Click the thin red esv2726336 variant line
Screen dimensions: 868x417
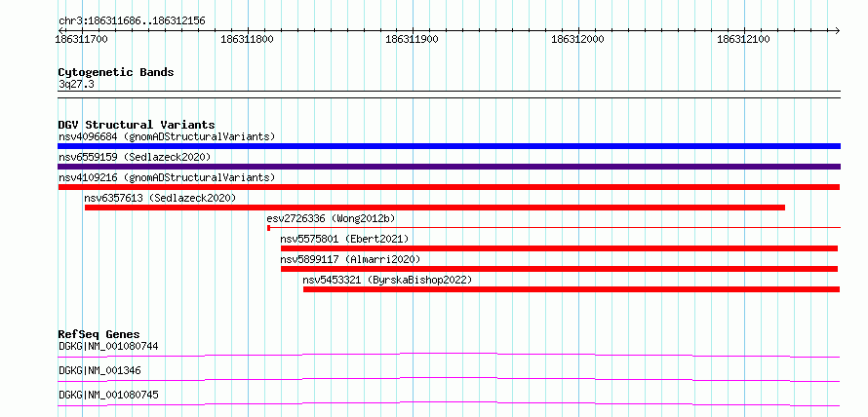(x=554, y=228)
